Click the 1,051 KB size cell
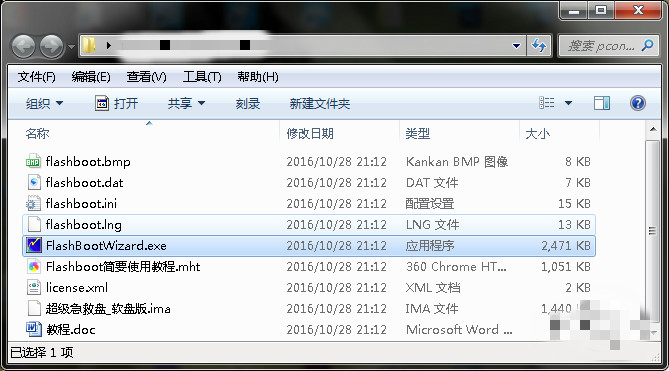Image resolution: width=669 pixels, height=371 pixels. (x=566, y=267)
